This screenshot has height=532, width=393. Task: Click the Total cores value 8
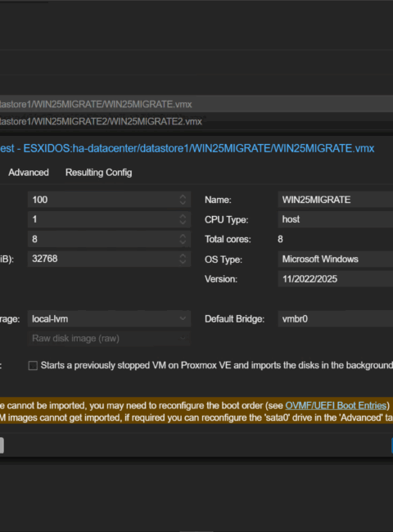click(280, 239)
